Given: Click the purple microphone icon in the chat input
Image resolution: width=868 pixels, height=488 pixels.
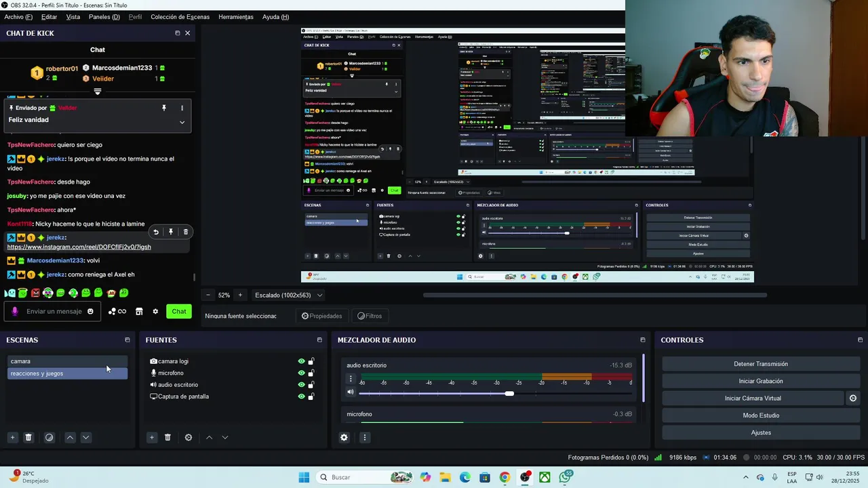Looking at the screenshot, I should [15, 311].
